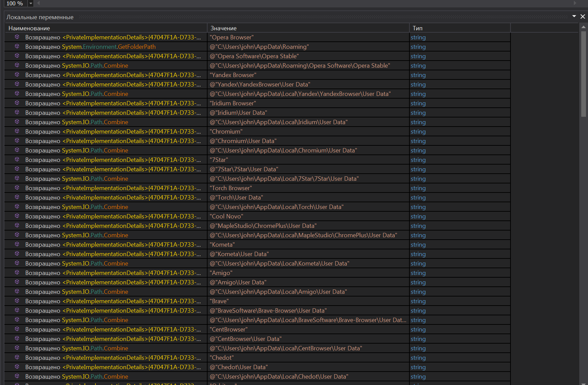Viewport: 588px width, 385px height.
Task: Click the Значение column header
Action: click(x=223, y=28)
